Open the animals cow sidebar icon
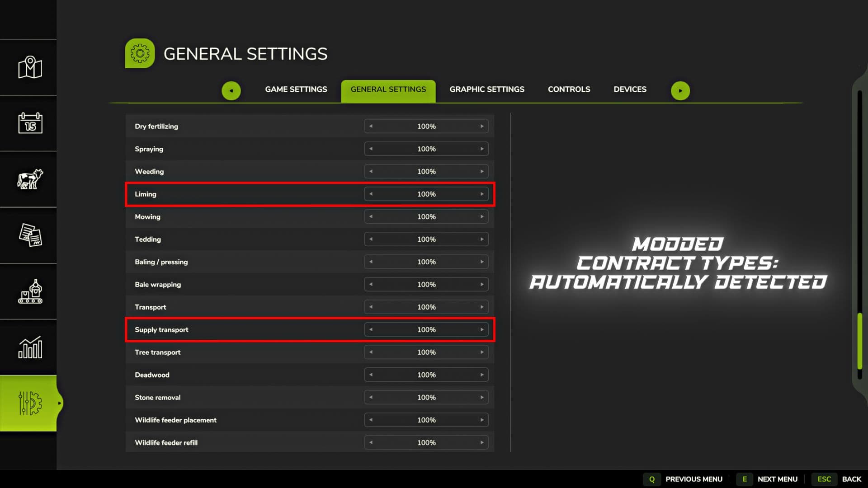The image size is (868, 488). pyautogui.click(x=30, y=179)
